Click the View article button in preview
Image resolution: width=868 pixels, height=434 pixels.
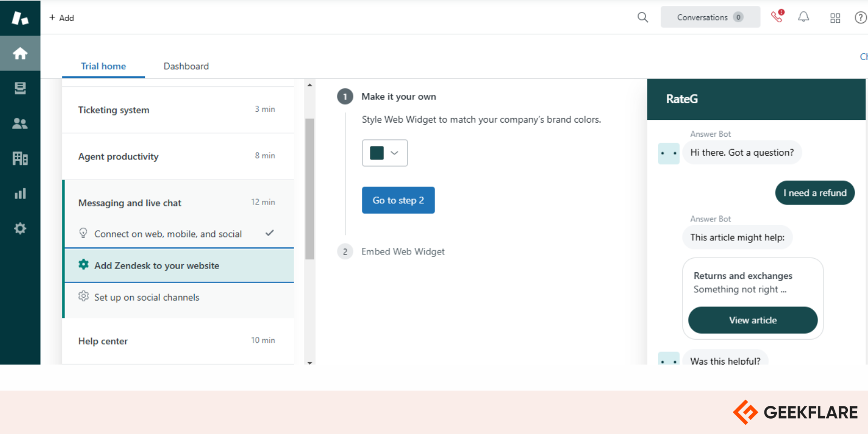coord(753,320)
